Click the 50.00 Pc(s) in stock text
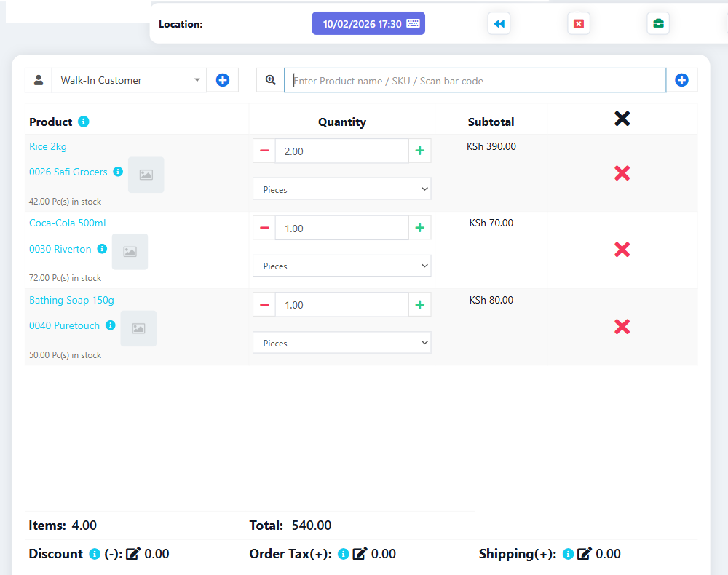 tap(65, 355)
